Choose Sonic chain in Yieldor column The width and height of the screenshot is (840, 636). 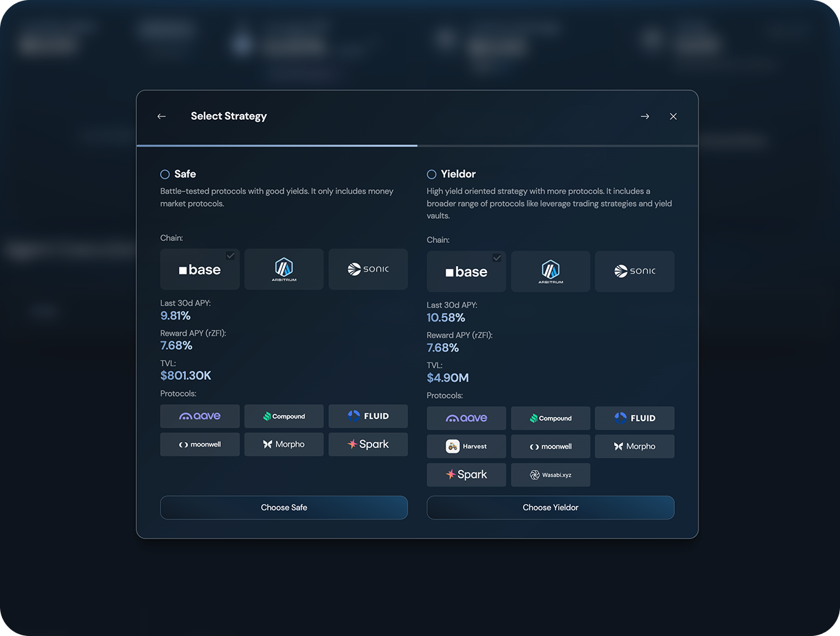pyautogui.click(x=634, y=271)
